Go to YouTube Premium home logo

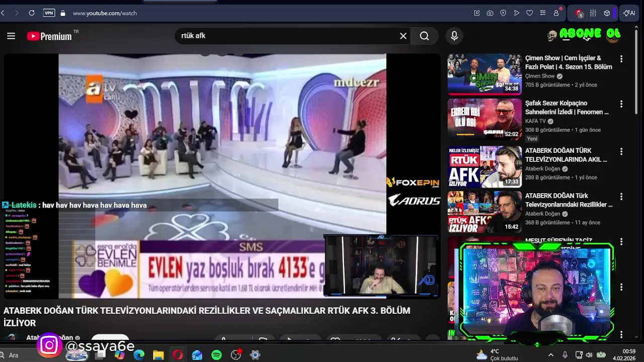click(49, 36)
